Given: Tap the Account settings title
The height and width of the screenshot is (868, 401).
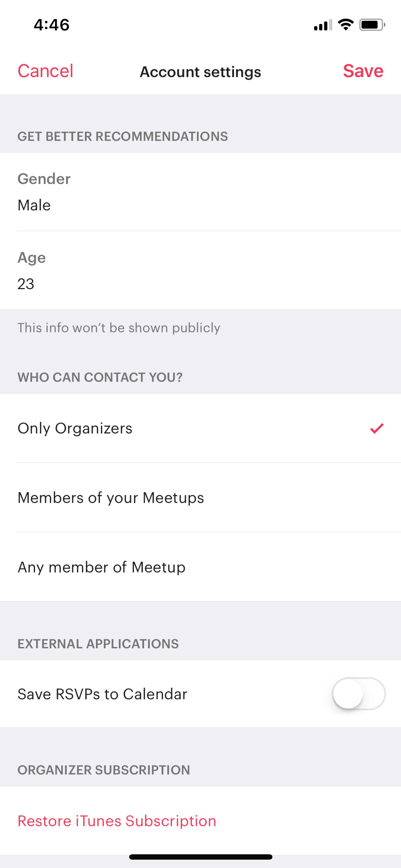Looking at the screenshot, I should tap(200, 72).
